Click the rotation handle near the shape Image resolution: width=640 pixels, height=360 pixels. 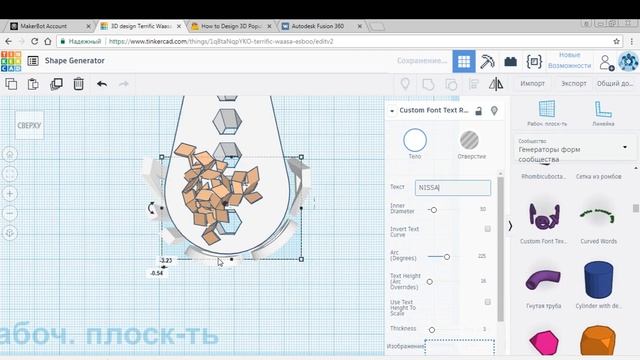[151, 208]
